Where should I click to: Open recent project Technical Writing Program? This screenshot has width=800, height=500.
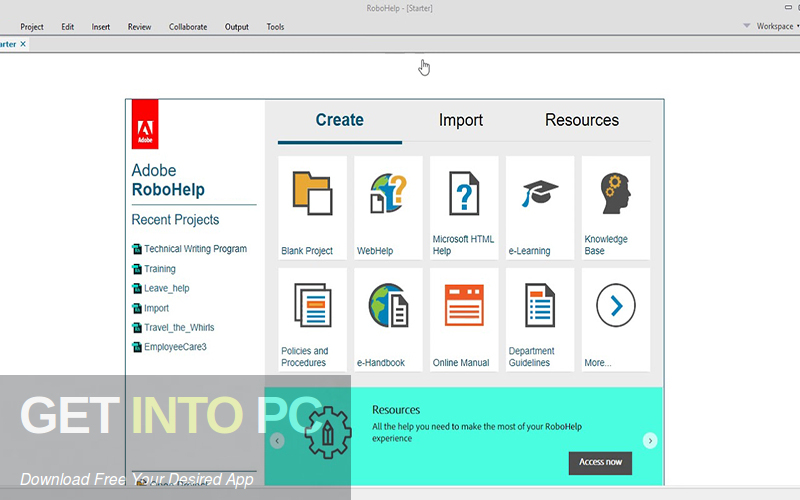[195, 249]
